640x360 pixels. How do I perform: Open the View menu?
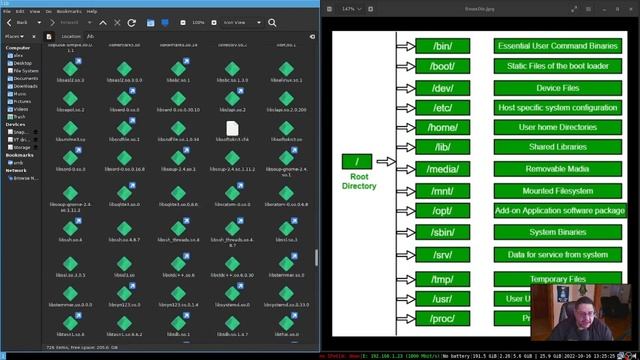click(35, 11)
